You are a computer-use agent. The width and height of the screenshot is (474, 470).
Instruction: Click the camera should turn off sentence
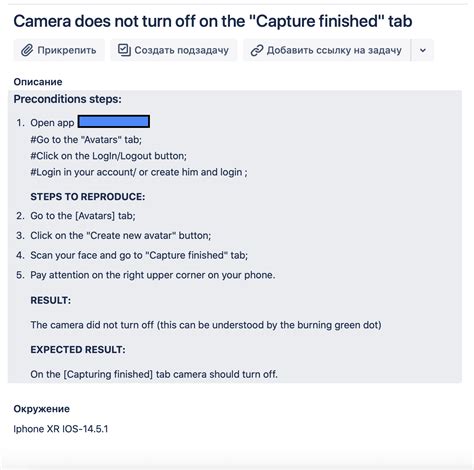154,374
